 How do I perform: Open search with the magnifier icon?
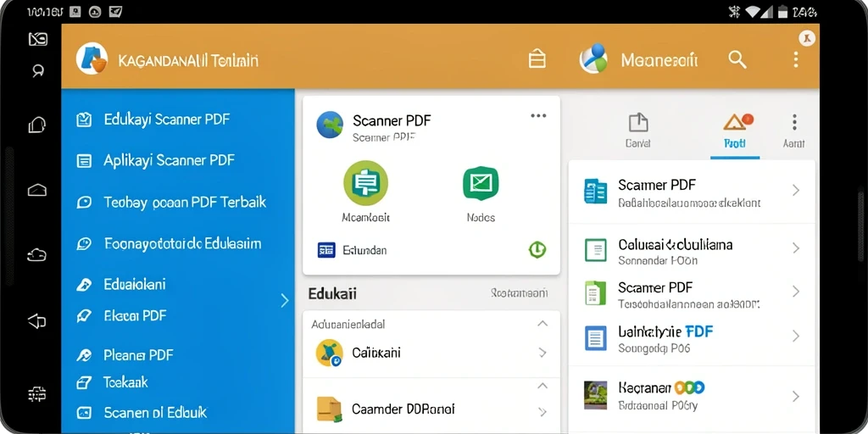click(737, 59)
